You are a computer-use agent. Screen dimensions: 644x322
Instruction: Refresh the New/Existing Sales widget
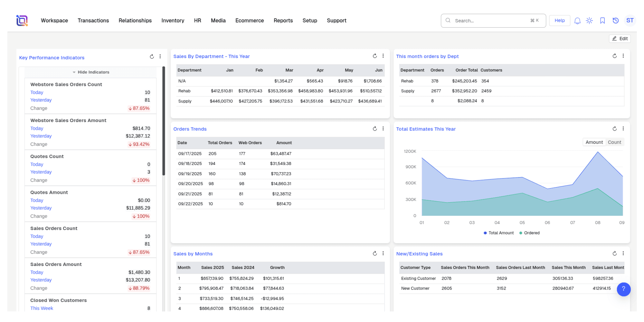click(614, 254)
